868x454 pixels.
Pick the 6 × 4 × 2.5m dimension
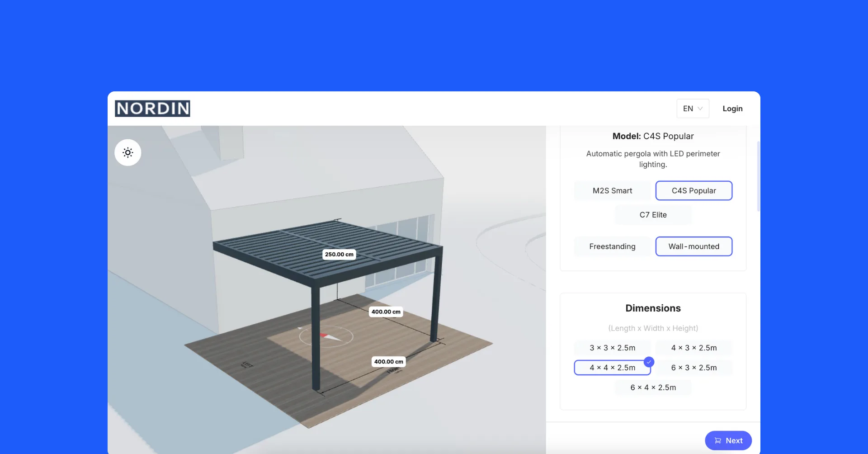point(653,388)
